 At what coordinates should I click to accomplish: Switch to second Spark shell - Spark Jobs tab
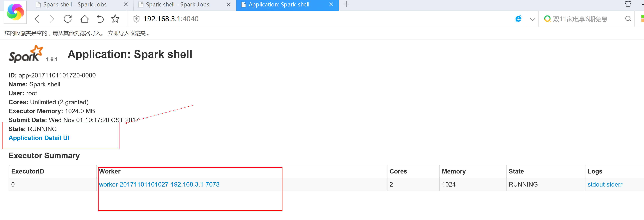(x=177, y=4)
